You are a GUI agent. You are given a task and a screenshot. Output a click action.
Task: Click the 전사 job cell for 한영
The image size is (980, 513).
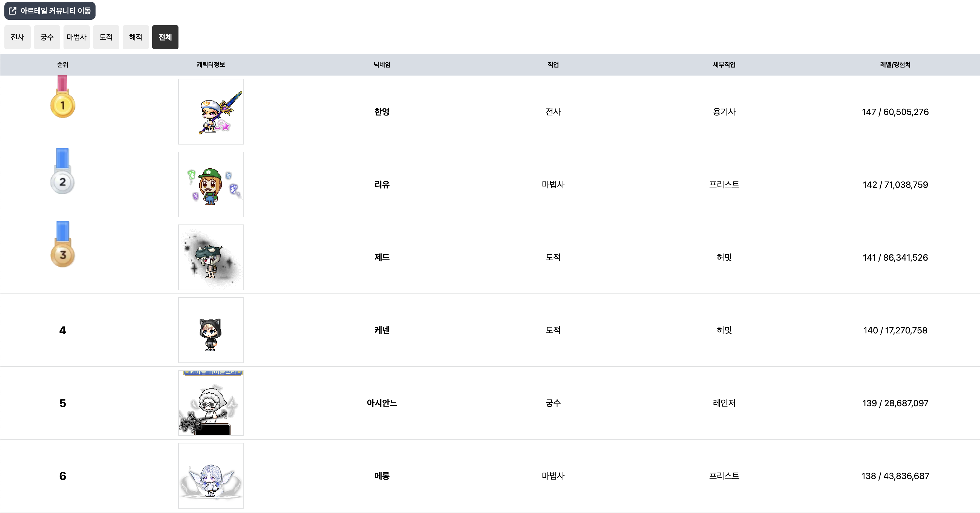[553, 111]
